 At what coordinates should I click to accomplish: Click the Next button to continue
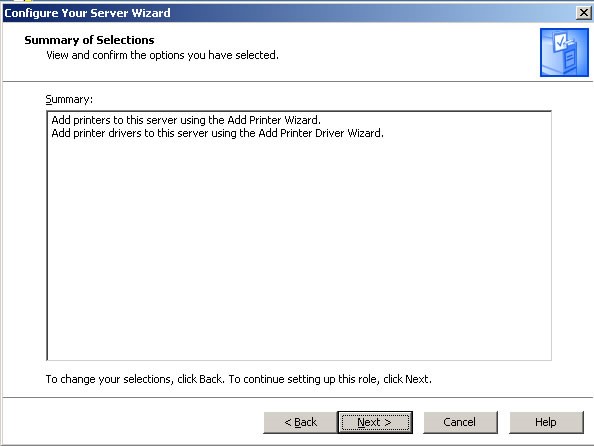pos(375,422)
